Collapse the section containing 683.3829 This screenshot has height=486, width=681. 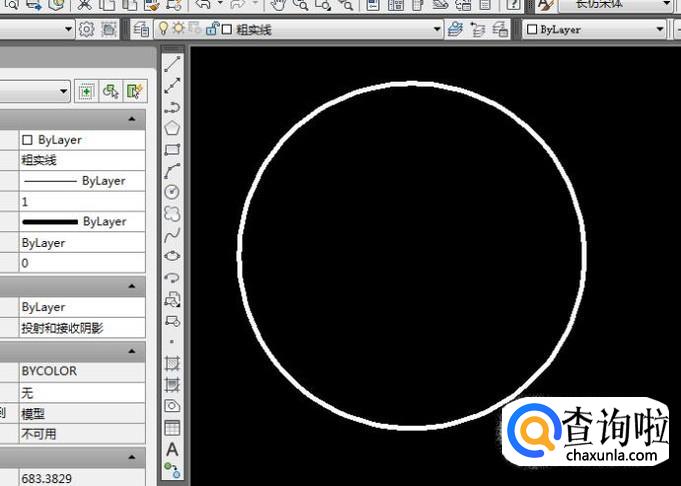click(132, 457)
